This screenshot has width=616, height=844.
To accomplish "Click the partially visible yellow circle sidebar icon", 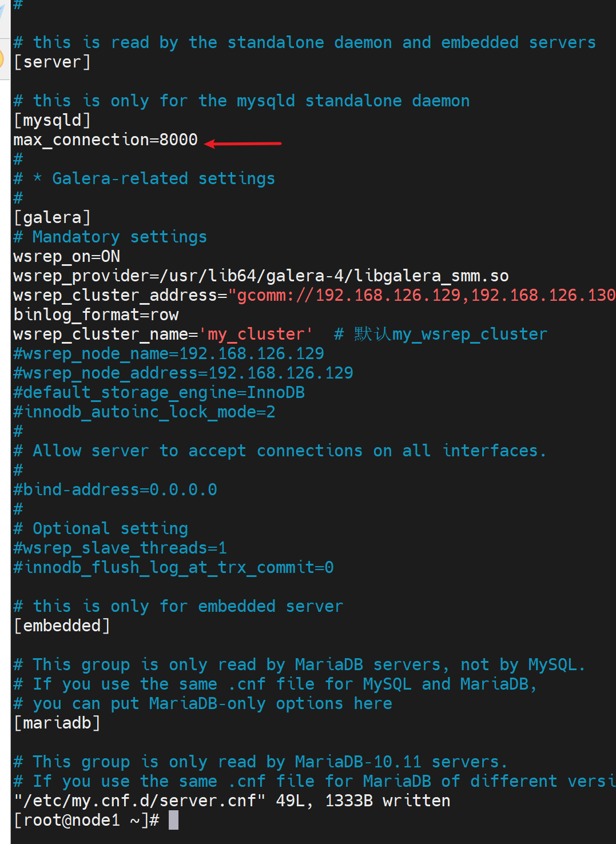I will (2, 60).
